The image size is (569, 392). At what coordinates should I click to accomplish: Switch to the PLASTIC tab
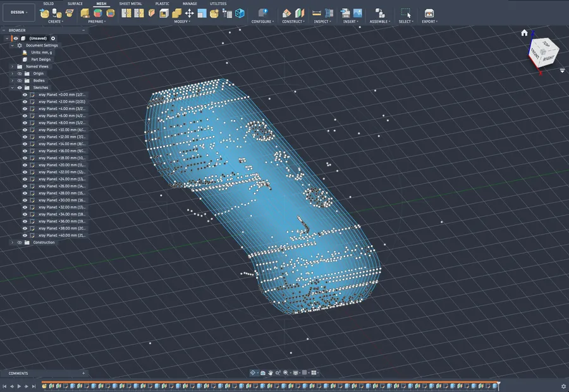click(x=162, y=4)
